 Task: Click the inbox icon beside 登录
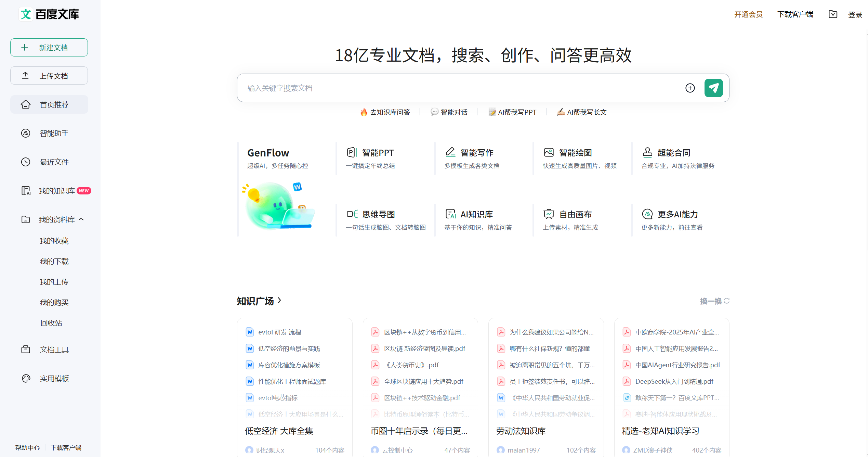(833, 14)
